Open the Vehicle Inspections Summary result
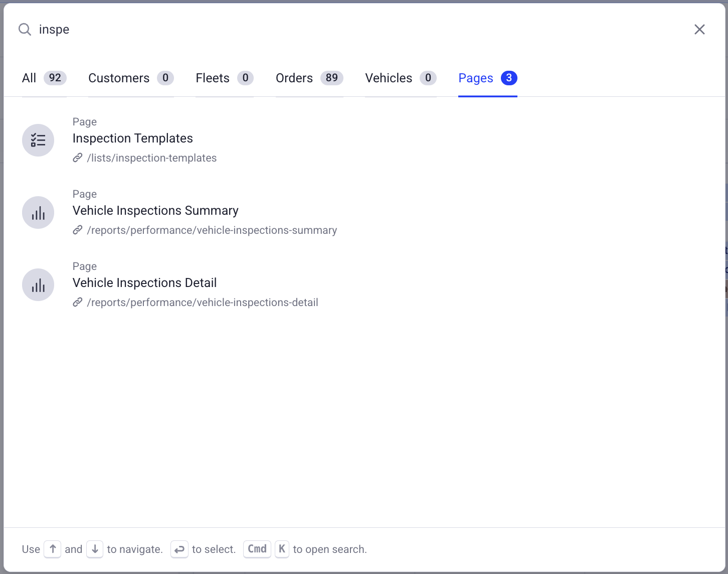The height and width of the screenshot is (574, 728). [x=155, y=211]
